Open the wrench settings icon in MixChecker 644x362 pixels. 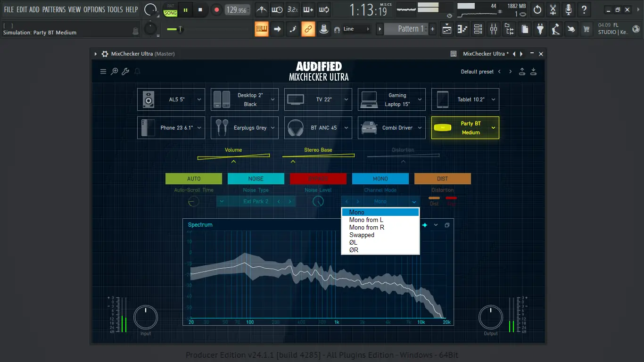tap(125, 72)
